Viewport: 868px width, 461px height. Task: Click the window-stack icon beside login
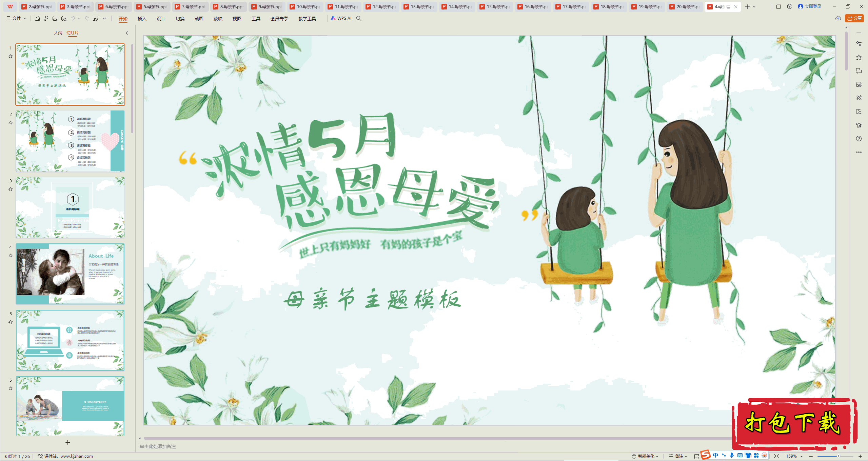779,6
